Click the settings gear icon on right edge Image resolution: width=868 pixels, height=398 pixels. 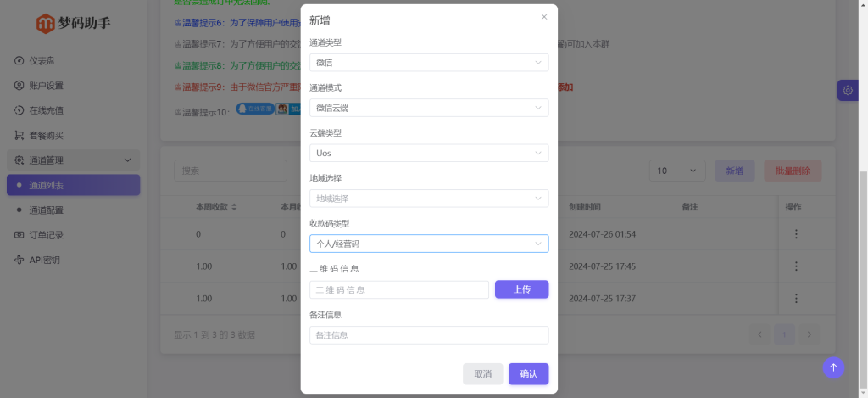pyautogui.click(x=848, y=91)
